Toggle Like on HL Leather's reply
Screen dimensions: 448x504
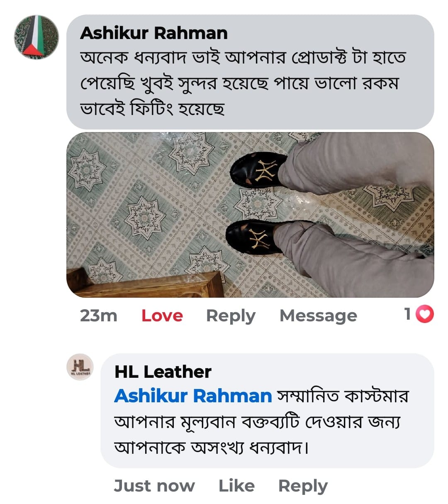(236, 485)
